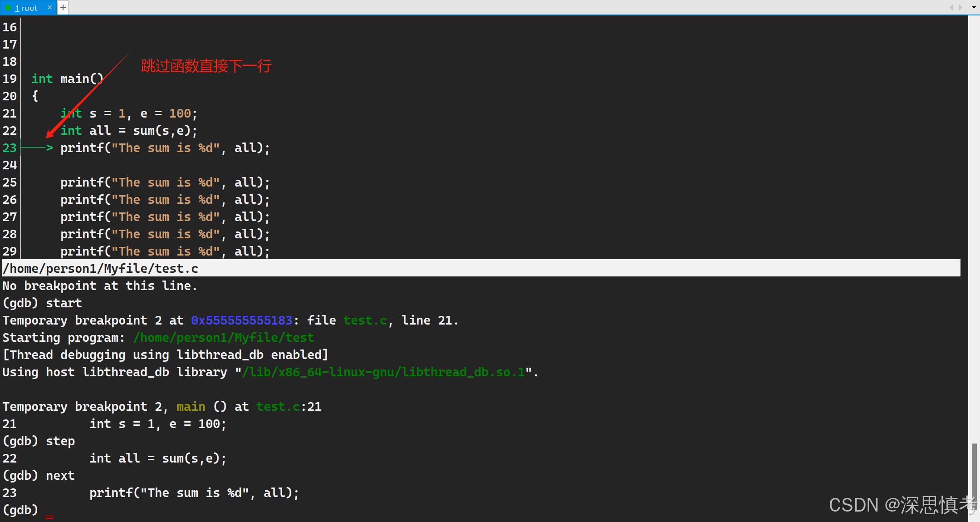Click the blue address 0x555555555183
Image resolution: width=980 pixels, height=522 pixels.
[x=241, y=320]
